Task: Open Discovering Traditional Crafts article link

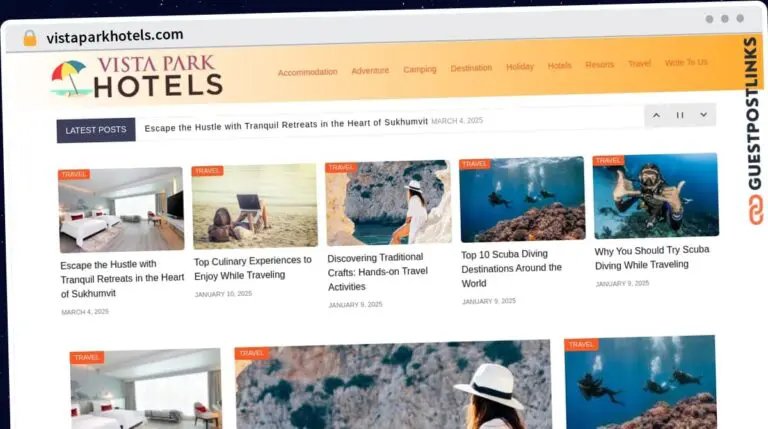Action: click(x=377, y=271)
